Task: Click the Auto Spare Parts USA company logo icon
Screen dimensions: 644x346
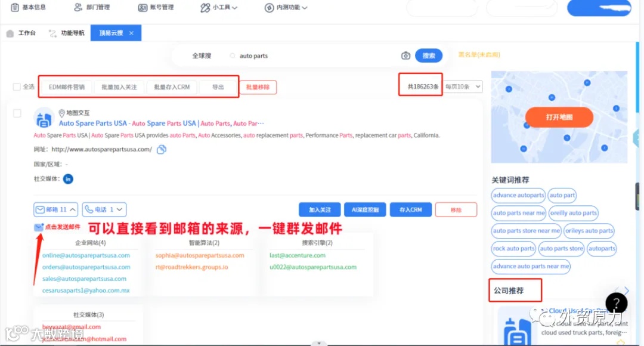Action: (x=44, y=119)
